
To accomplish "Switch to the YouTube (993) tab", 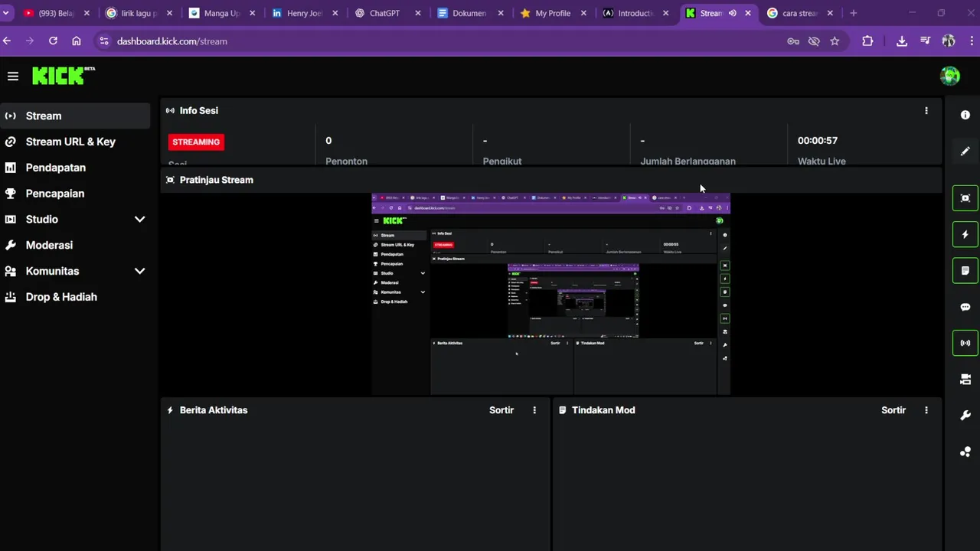I will click(x=55, y=13).
